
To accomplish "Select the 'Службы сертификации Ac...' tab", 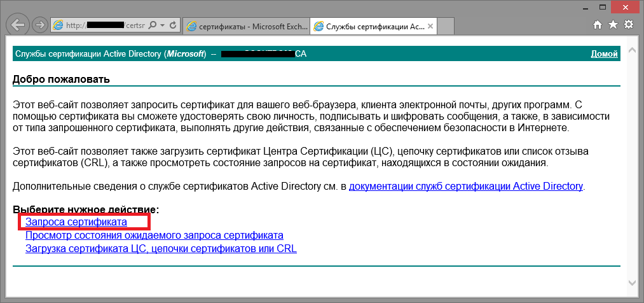I will tap(369, 27).
